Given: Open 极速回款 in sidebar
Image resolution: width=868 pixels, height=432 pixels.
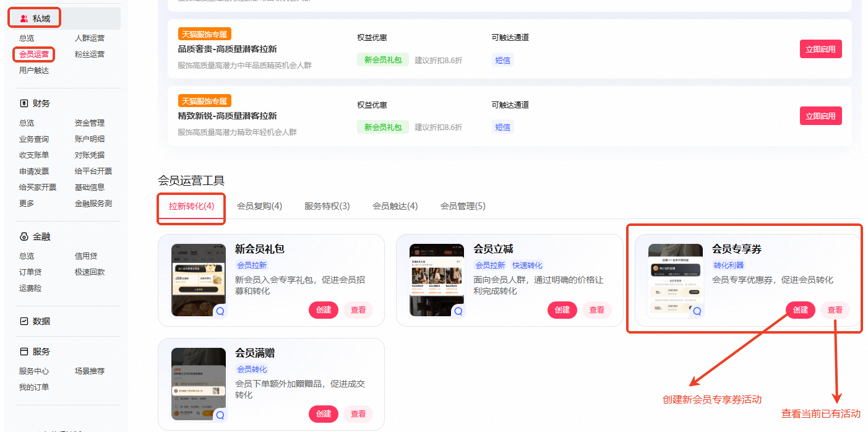Looking at the screenshot, I should [x=90, y=272].
